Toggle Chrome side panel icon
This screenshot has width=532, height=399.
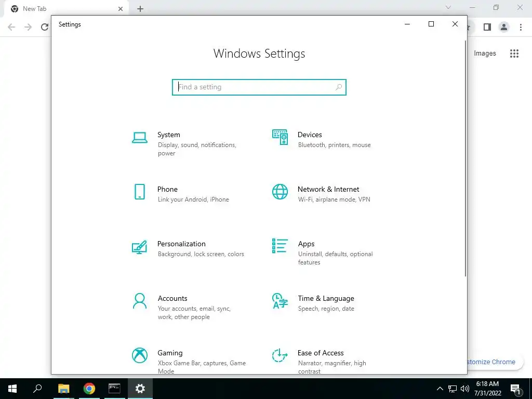(487, 27)
